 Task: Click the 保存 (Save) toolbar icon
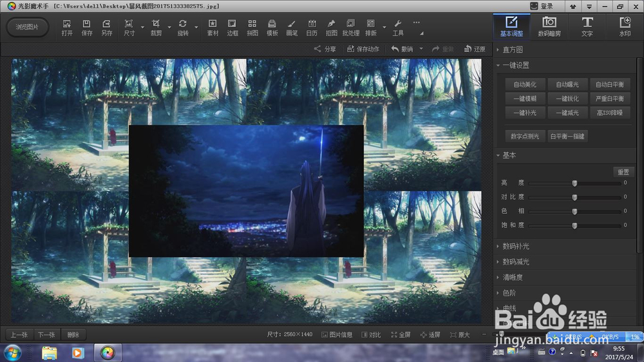(x=87, y=28)
